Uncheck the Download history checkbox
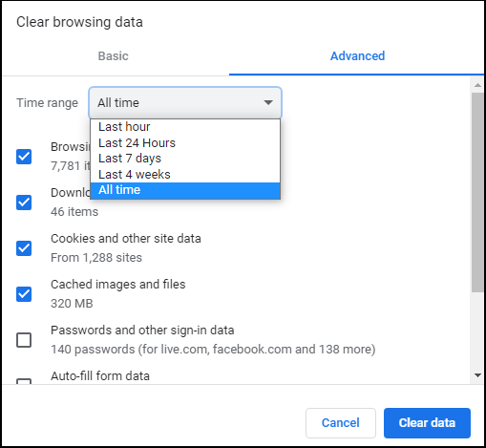486x448 pixels. pos(24,203)
